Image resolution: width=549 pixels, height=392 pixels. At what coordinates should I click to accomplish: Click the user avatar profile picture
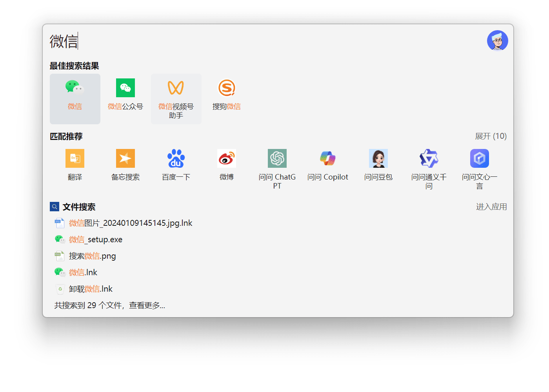click(x=498, y=41)
